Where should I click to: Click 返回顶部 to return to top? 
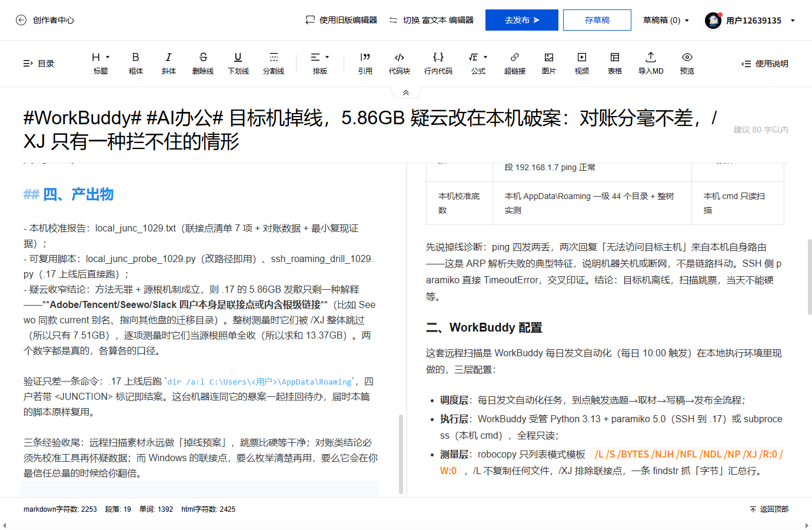[x=769, y=509]
